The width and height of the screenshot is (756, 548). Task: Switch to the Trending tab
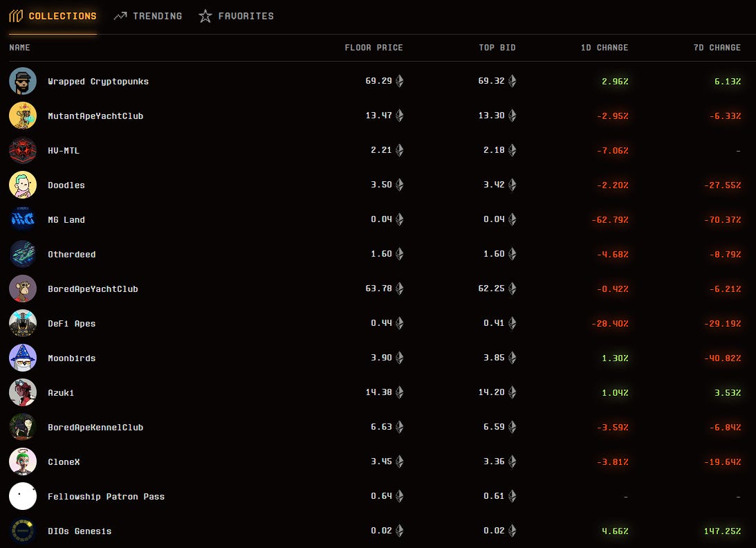[148, 16]
